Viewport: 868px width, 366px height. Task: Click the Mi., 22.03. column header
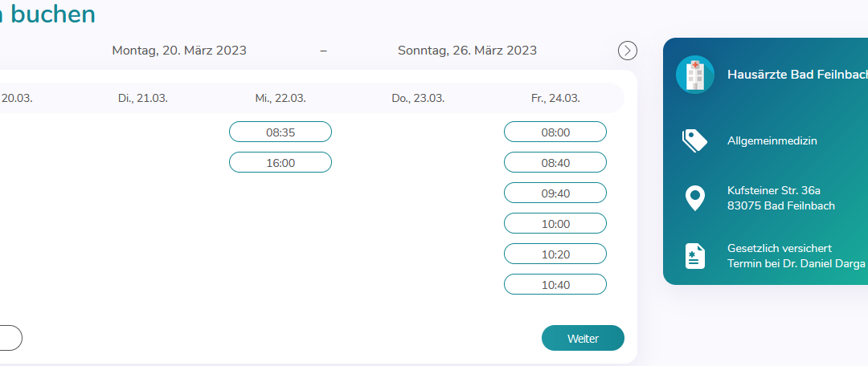[280, 99]
